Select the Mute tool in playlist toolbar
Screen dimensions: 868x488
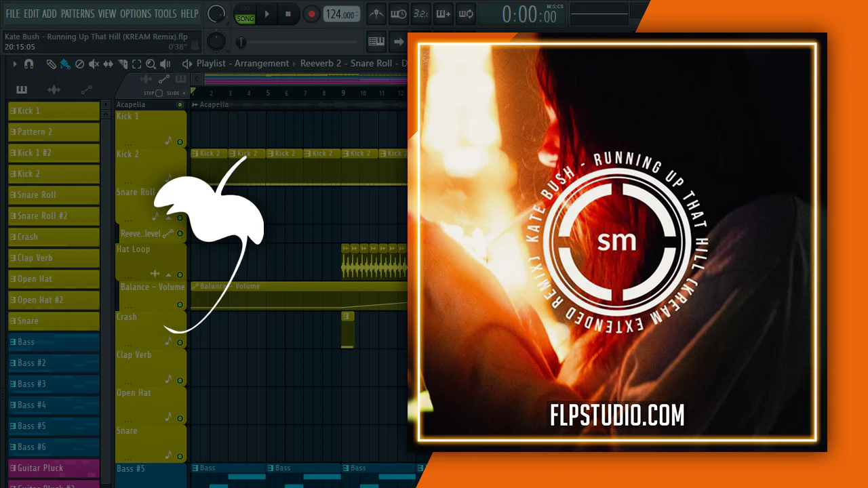94,64
